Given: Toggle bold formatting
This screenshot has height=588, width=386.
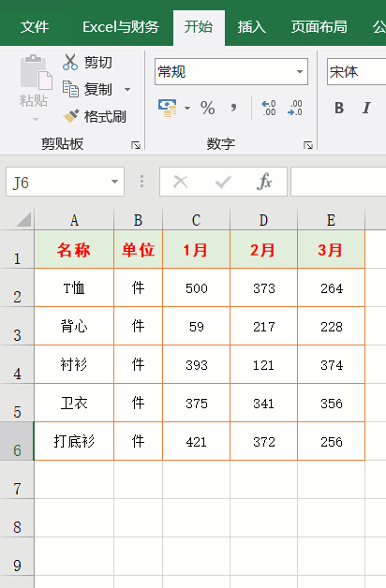Looking at the screenshot, I should [x=339, y=108].
